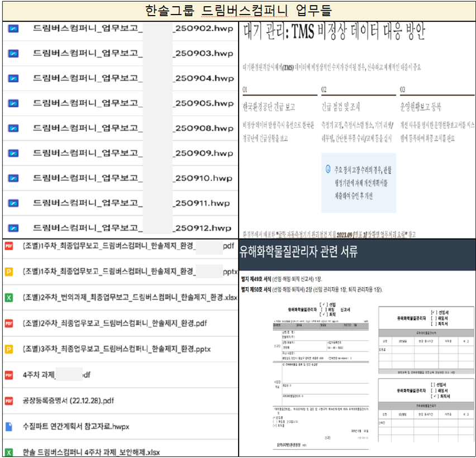Click the line 별지 제49호 서식

(282, 279)
